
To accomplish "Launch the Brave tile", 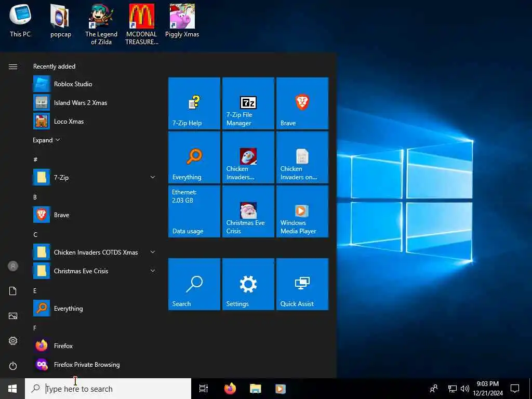I will pos(302,103).
